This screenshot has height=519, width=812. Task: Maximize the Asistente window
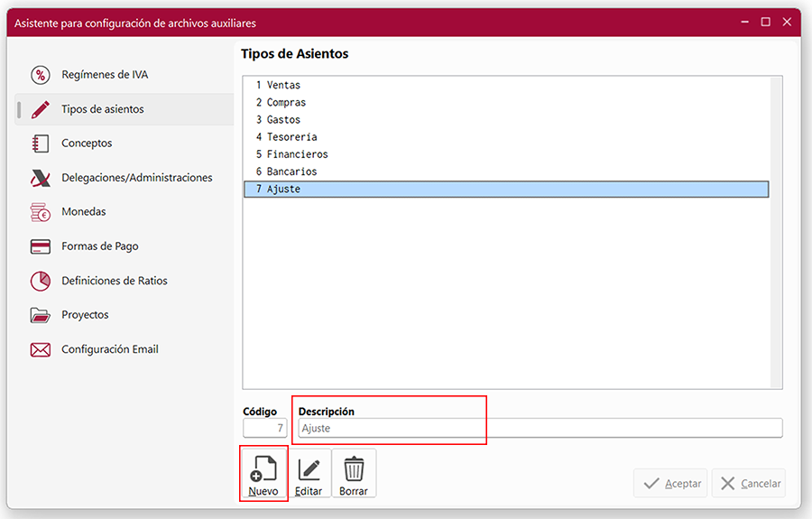pos(765,22)
